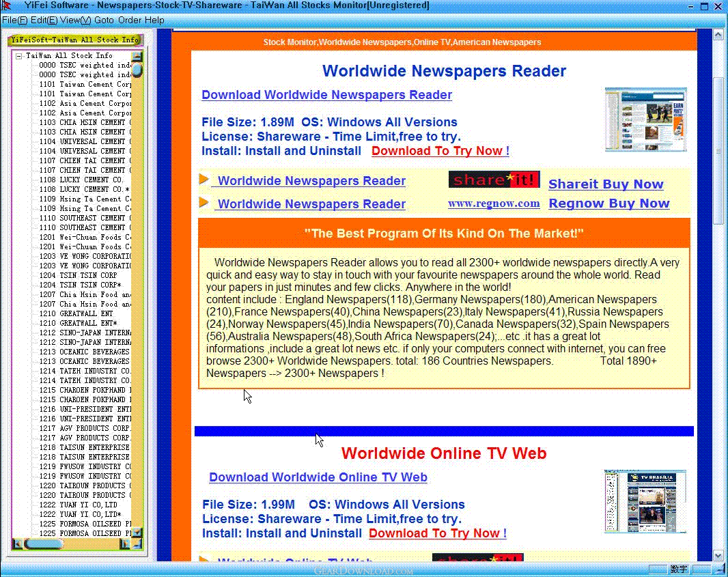Click the stock tree scroll-up arrow
The width and height of the screenshot is (728, 577).
[137, 56]
